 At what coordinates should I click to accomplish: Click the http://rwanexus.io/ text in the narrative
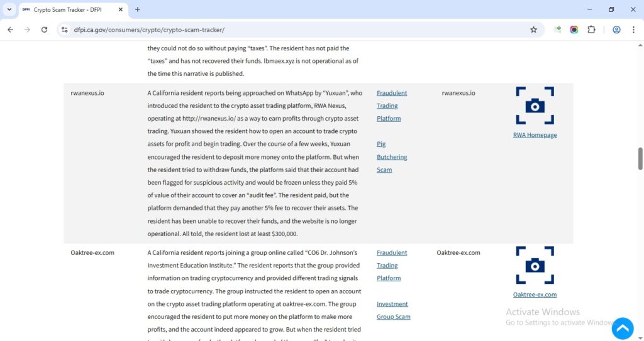209,119
